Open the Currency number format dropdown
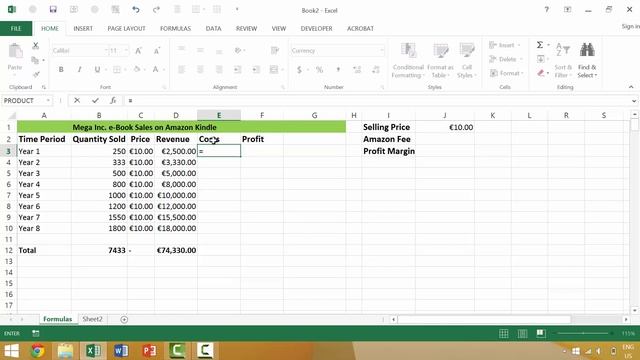 [x=382, y=51]
